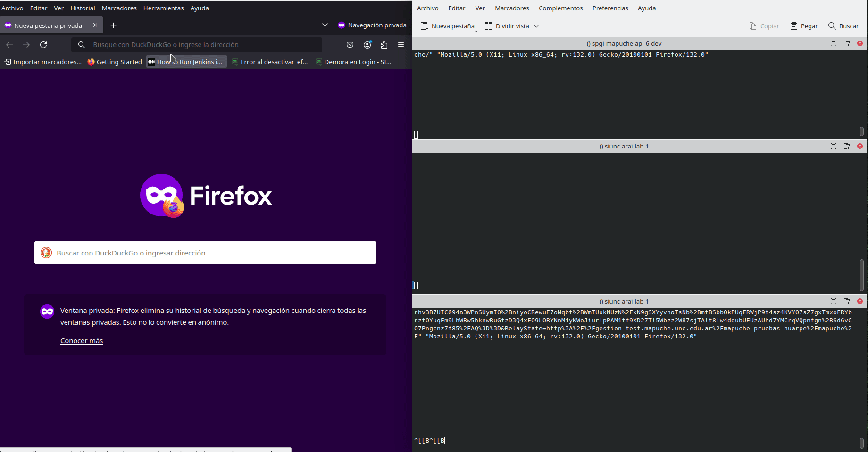Click the Copiar button in terminal
Image resolution: width=868 pixels, height=452 pixels.
tap(764, 26)
